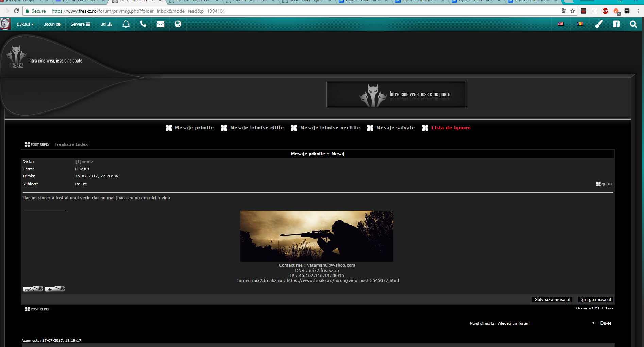Click the paintbrush theme icon
Image resolution: width=644 pixels, height=347 pixels.
[x=599, y=24]
